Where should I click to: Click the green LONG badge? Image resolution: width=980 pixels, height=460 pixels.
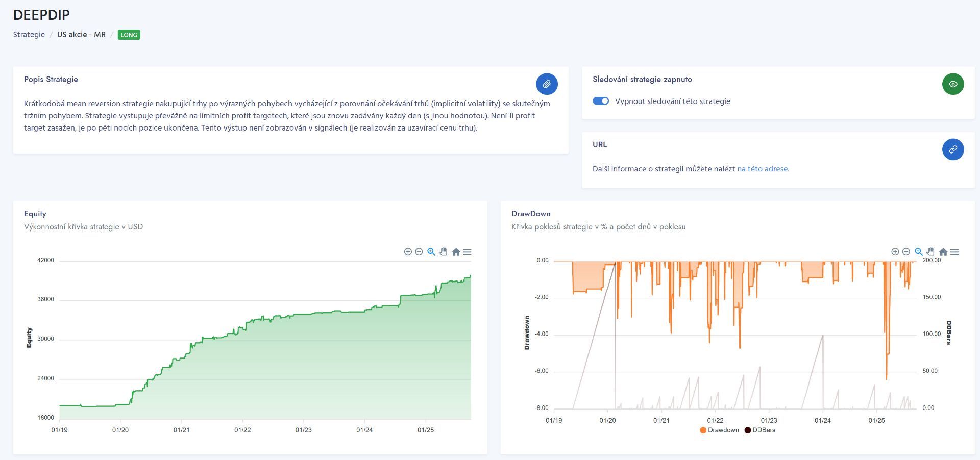pyautogui.click(x=129, y=35)
